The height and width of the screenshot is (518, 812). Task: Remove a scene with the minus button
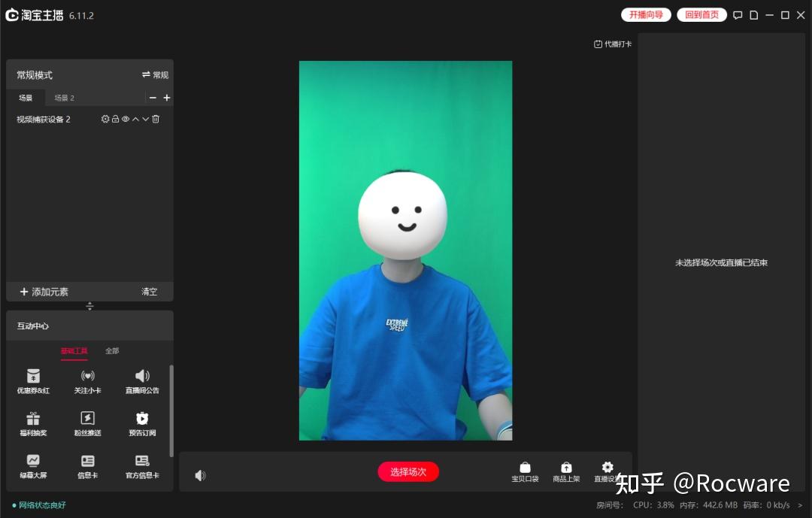(x=153, y=98)
